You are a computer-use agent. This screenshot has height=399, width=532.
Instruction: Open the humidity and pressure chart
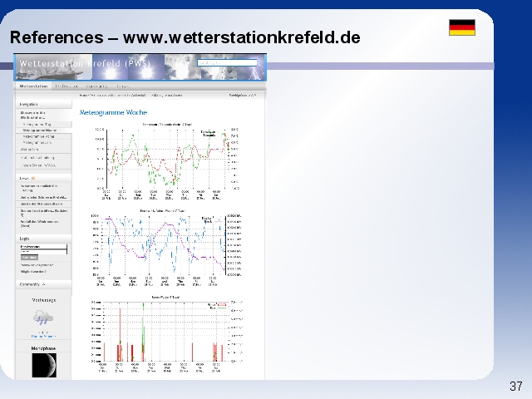tap(166, 248)
